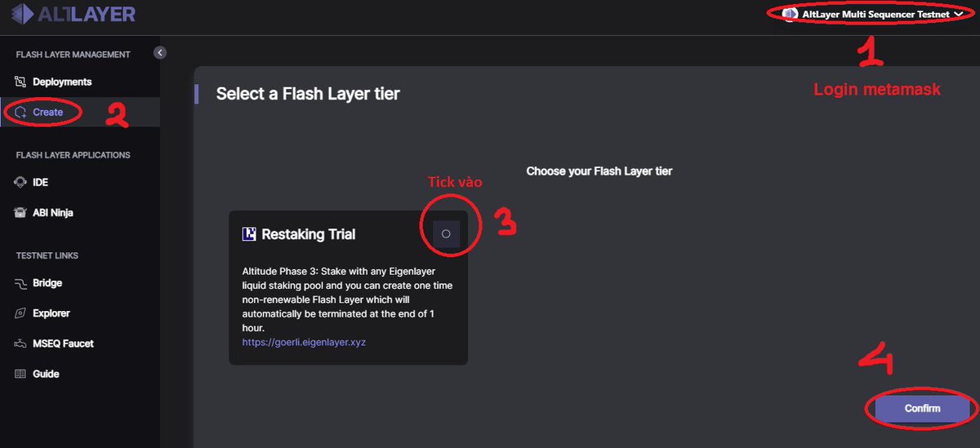Click the Bridge icon
The height and width of the screenshot is (448, 980).
tap(21, 283)
